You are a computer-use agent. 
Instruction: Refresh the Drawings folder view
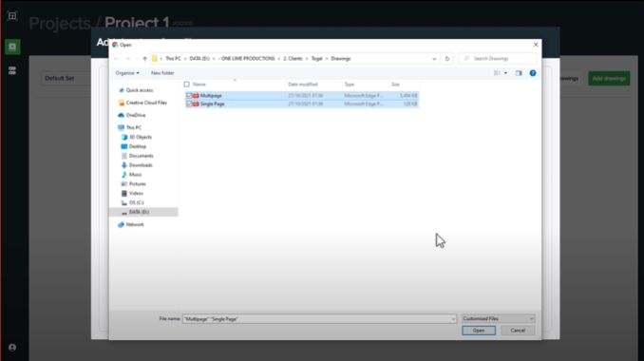[x=446, y=59]
